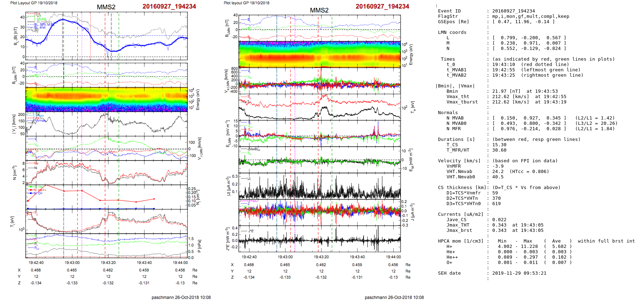Click the MMS2 title of the right plot
Image resolution: width=644 pixels, height=300 pixels.
tap(319, 10)
